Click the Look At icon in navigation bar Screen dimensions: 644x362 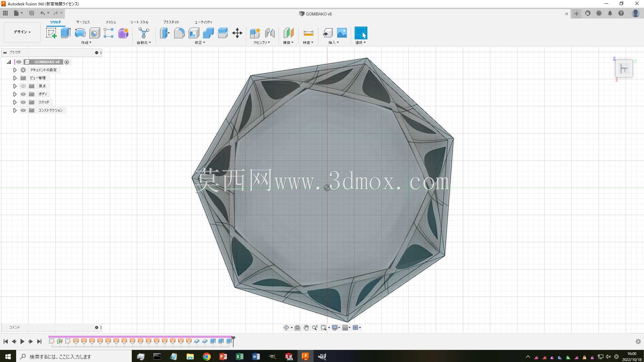pyautogui.click(x=297, y=328)
